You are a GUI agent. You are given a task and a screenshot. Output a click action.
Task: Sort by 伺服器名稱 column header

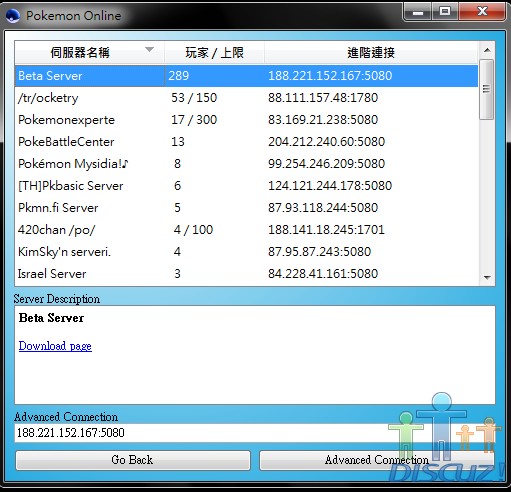point(89,52)
